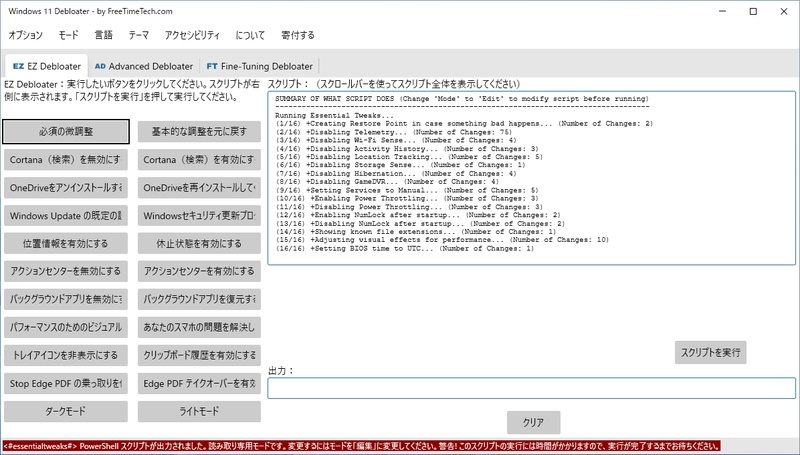Click the ダークモード button
Viewport: 800px width, 455px height.
(x=66, y=411)
